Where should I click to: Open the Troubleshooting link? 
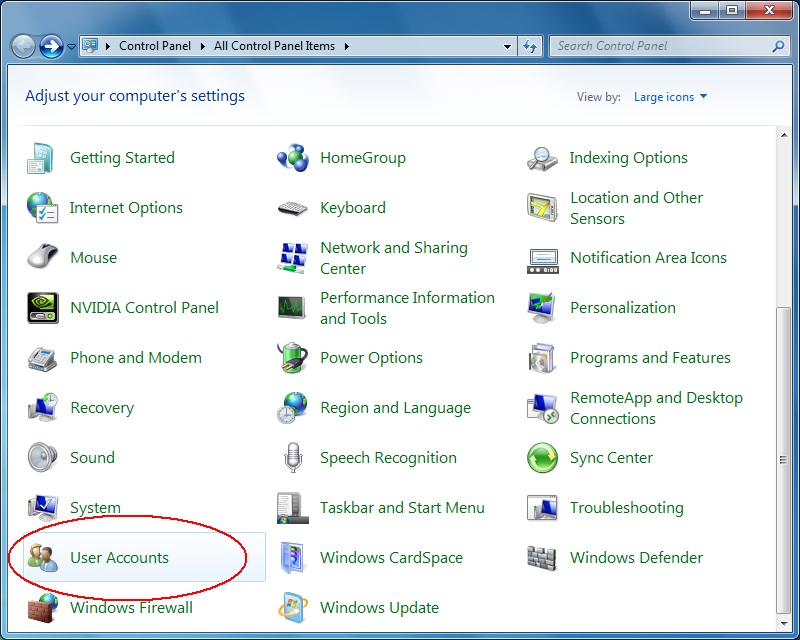[627, 508]
